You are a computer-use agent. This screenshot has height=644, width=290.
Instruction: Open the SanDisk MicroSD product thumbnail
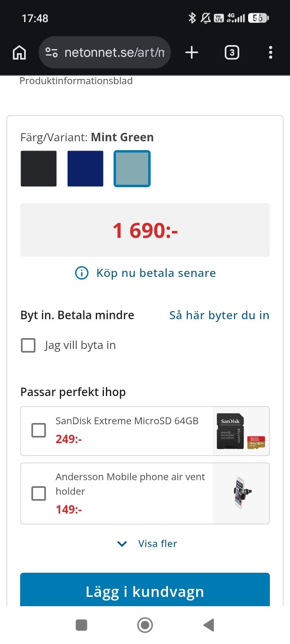click(241, 431)
